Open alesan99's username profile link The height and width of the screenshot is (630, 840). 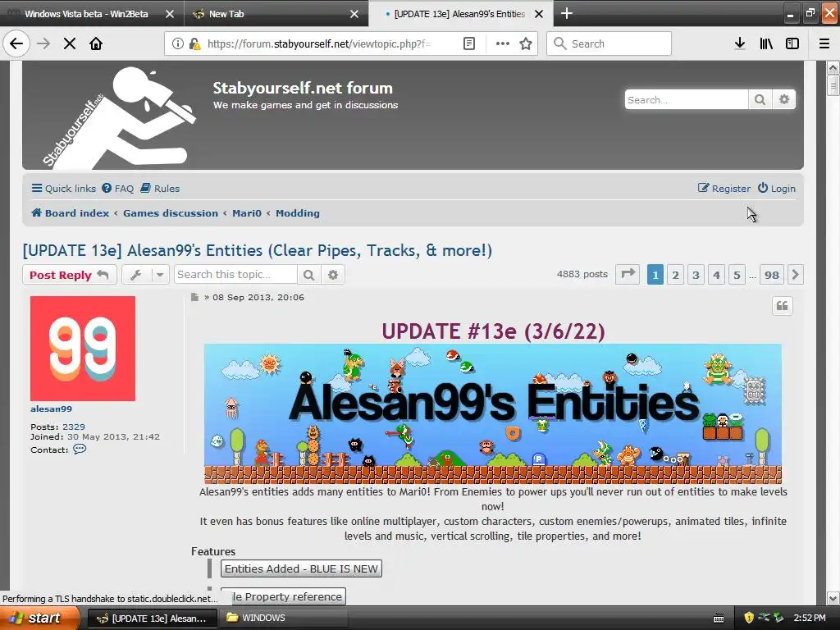click(x=51, y=409)
